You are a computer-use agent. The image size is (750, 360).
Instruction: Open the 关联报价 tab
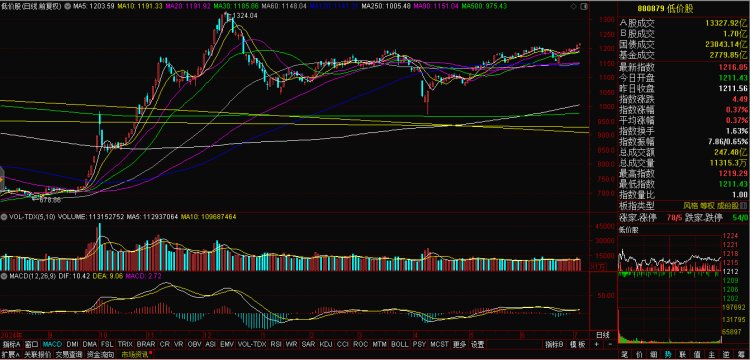tap(37, 355)
